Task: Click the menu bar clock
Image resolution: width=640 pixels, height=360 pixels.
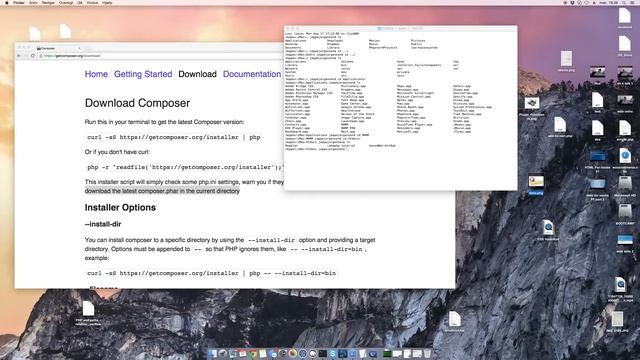Action: click(609, 2)
